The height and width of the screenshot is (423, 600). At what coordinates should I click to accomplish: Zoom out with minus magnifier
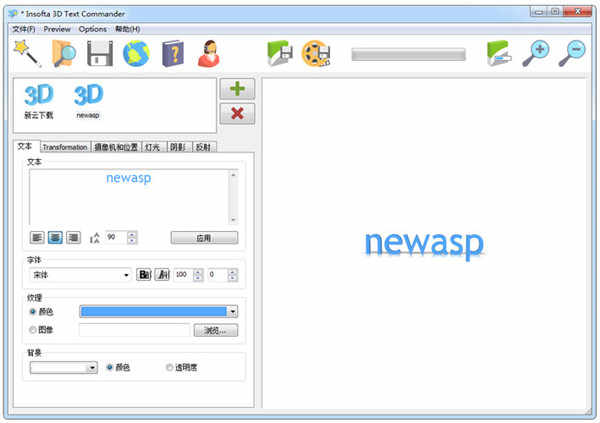coord(572,54)
